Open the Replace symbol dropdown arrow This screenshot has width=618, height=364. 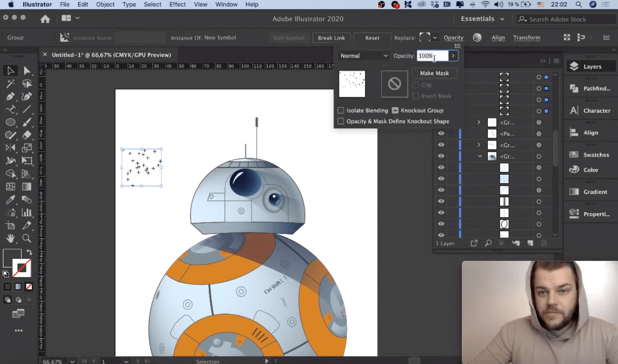(x=435, y=38)
